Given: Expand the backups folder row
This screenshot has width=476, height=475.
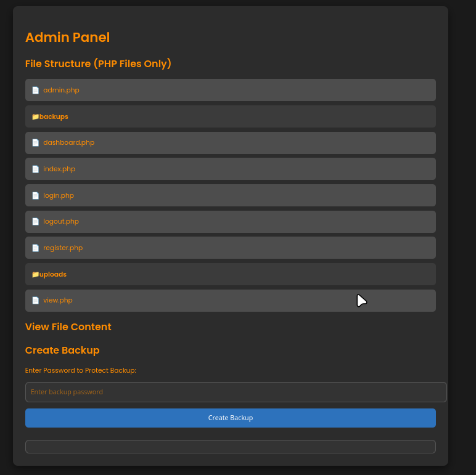Looking at the screenshot, I should click(x=54, y=116).
